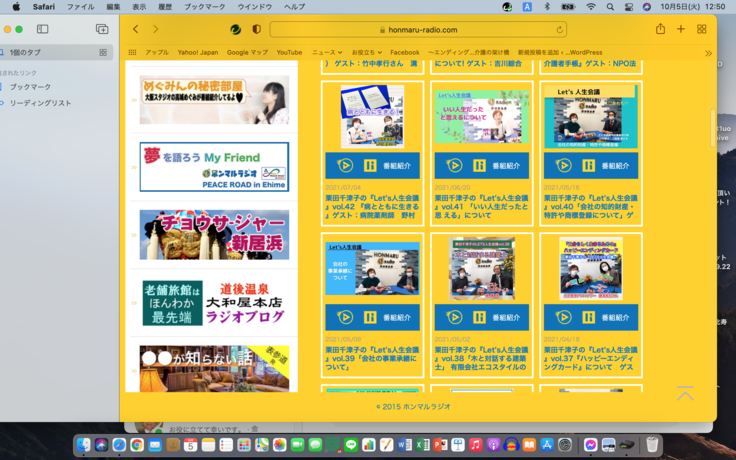
Task: Open the Share sheet icon in Safari
Action: [x=660, y=30]
